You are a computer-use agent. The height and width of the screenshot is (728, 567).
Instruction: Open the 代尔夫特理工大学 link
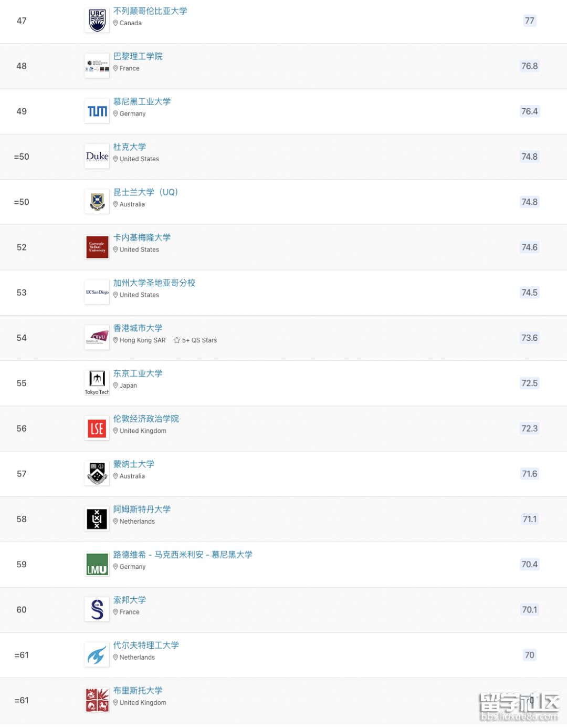pyautogui.click(x=146, y=645)
